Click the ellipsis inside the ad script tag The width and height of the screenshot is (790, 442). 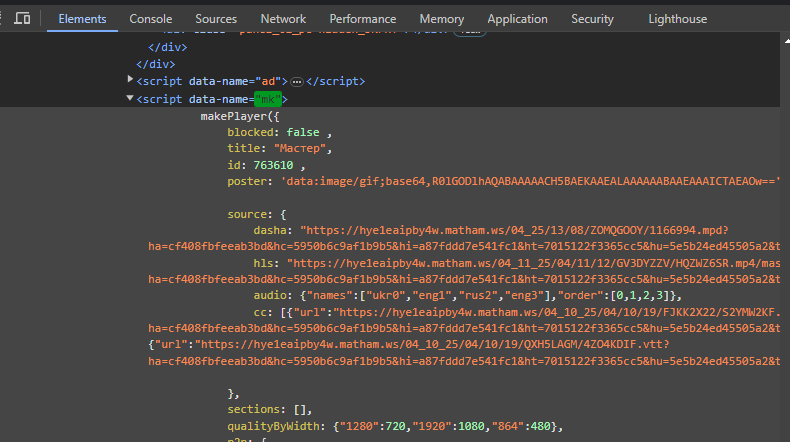coord(297,82)
